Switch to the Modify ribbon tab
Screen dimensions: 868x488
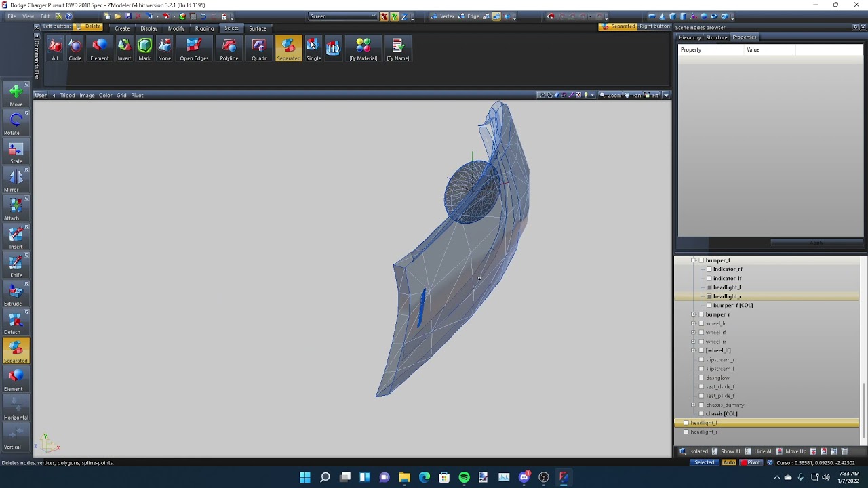point(176,28)
